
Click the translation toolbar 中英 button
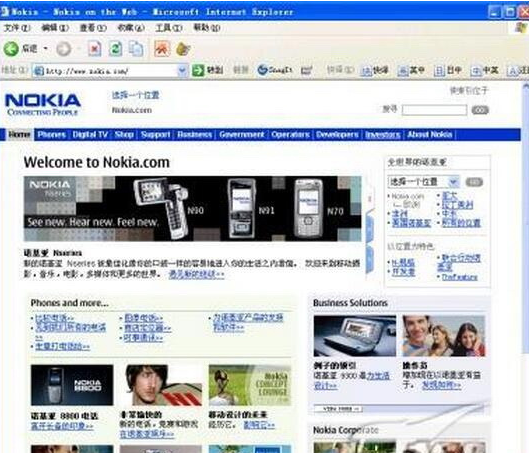point(484,70)
